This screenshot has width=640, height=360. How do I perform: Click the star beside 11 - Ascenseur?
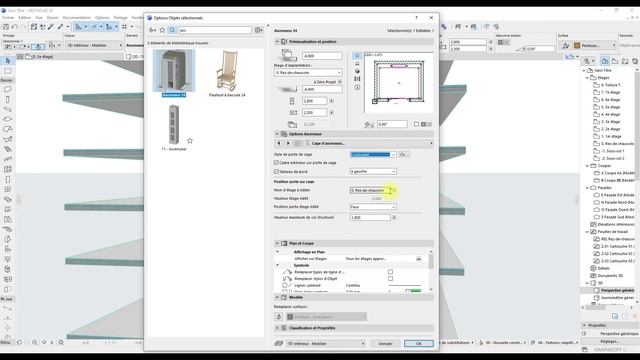coord(190,140)
